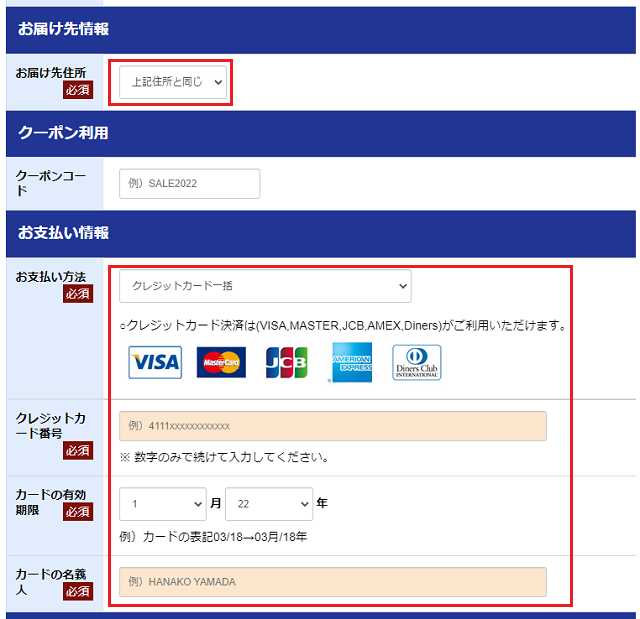Click the カードの有効期限 label
640x619 pixels.
(51, 502)
